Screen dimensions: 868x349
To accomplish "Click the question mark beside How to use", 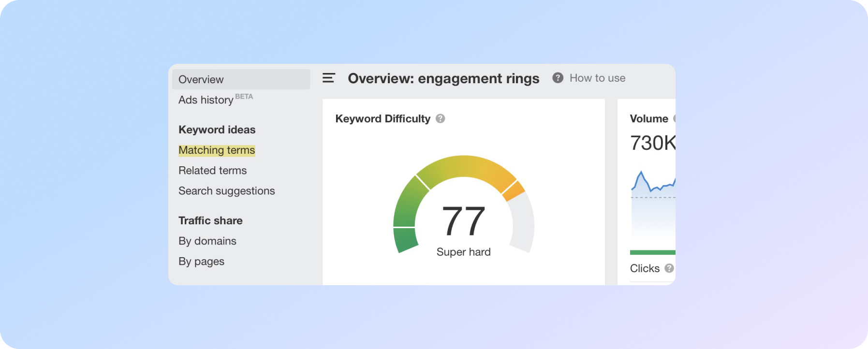I will click(558, 78).
